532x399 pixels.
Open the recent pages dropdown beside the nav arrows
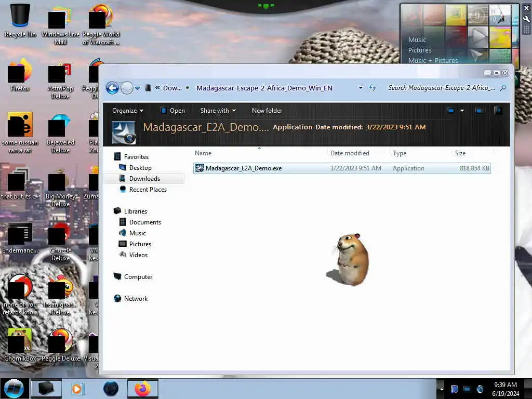(x=137, y=88)
